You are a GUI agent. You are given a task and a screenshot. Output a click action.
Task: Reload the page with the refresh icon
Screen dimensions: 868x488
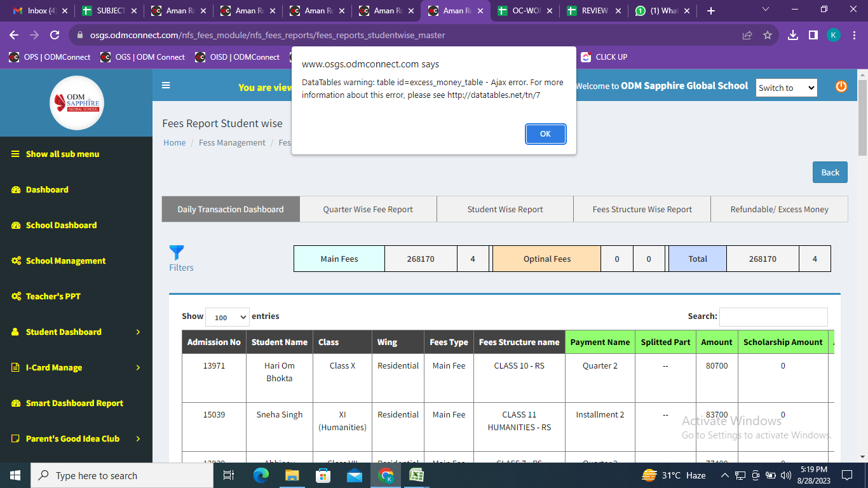pyautogui.click(x=55, y=35)
